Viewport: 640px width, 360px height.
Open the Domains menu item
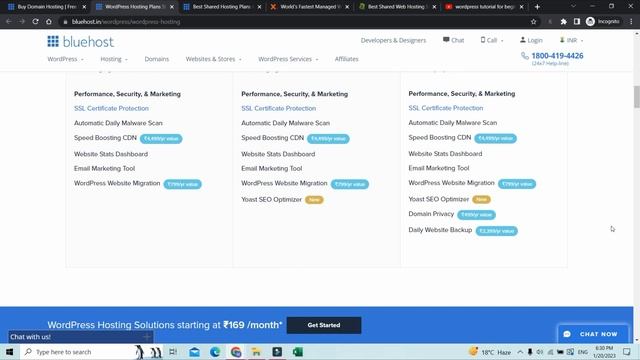click(157, 59)
